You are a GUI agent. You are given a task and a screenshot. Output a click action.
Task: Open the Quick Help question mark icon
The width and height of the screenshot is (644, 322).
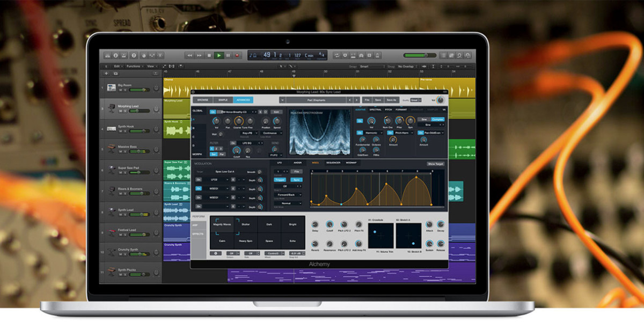134,55
